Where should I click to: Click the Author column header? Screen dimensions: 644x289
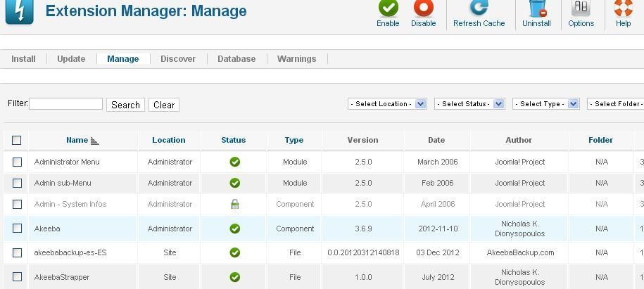click(x=519, y=140)
